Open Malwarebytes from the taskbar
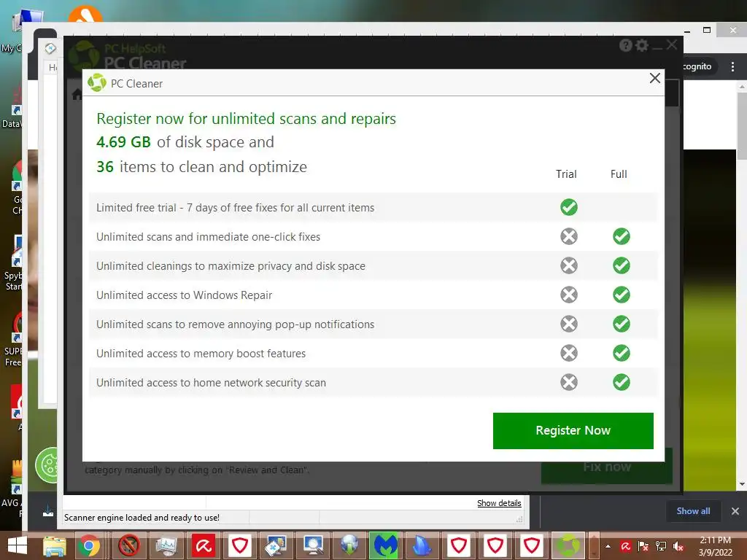Screen dimensions: 747x560 point(385,545)
